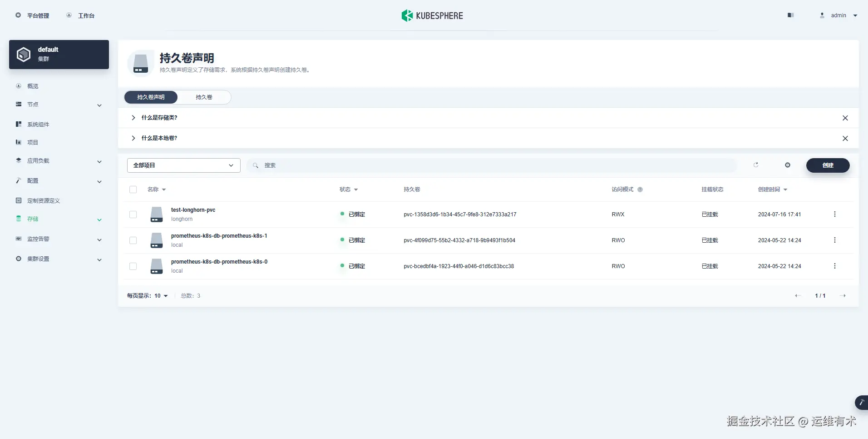Click the nodes (节点) sidebar icon

tap(19, 104)
